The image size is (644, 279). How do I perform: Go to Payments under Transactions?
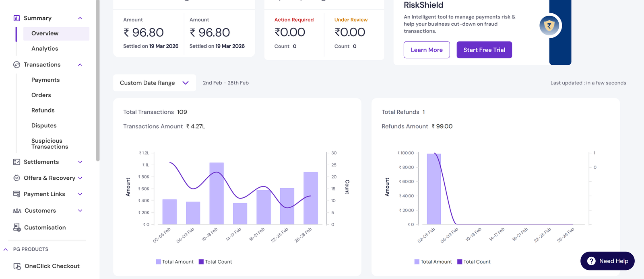[x=45, y=80]
